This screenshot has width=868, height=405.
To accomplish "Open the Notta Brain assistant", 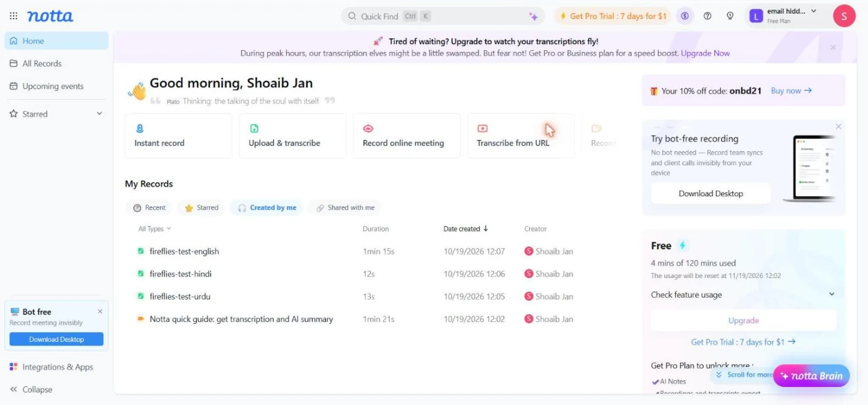I will click(812, 376).
